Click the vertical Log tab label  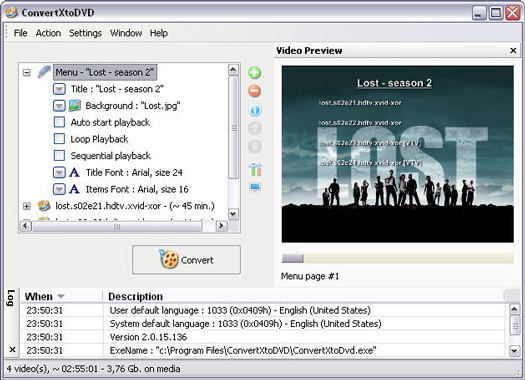[x=11, y=298]
